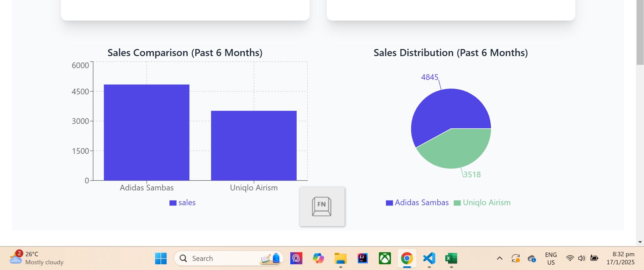Click the Uniqlo Airism x-axis label
Image resolution: width=644 pixels, height=270 pixels.
(254, 188)
